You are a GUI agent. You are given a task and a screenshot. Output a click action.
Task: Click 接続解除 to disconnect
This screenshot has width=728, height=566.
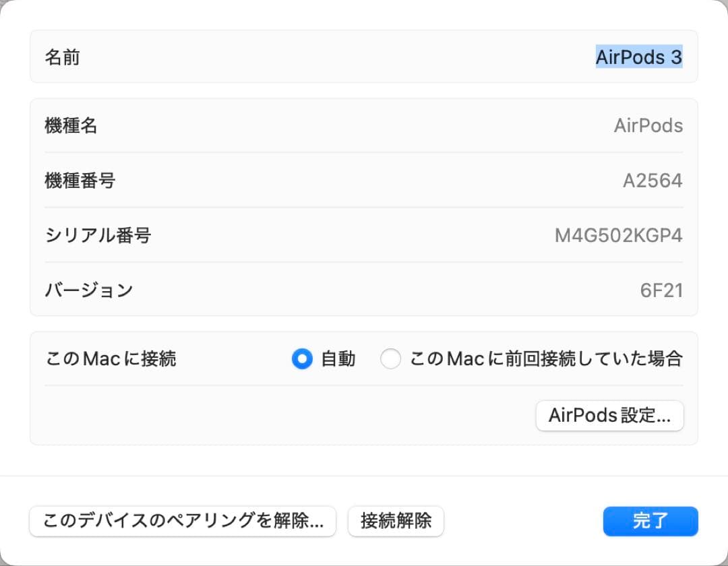[395, 520]
